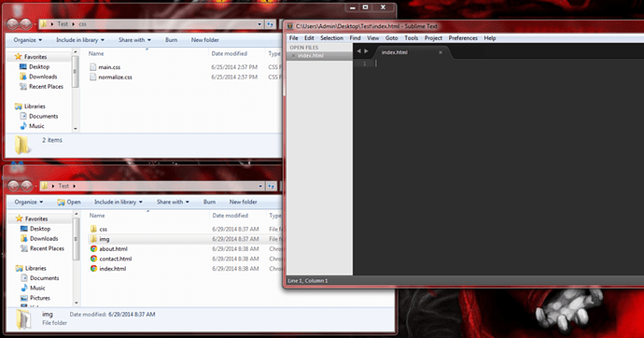Select contact.html in the Test window

pos(116,259)
